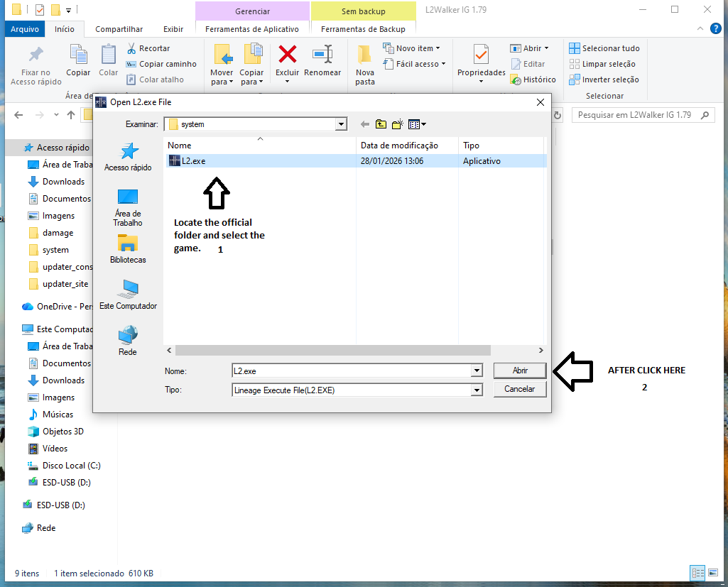This screenshot has height=587, width=728.
Task: Go back with dialog's back arrow icon
Action: point(365,124)
